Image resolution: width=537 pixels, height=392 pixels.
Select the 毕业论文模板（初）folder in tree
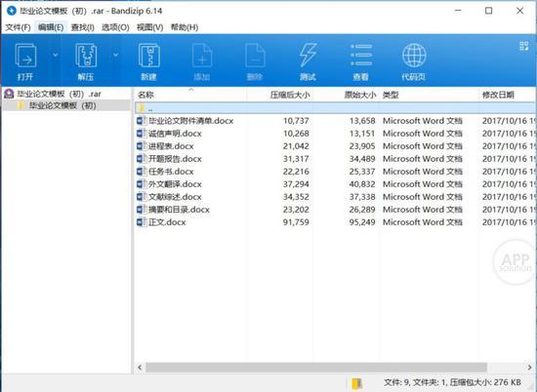coord(62,105)
